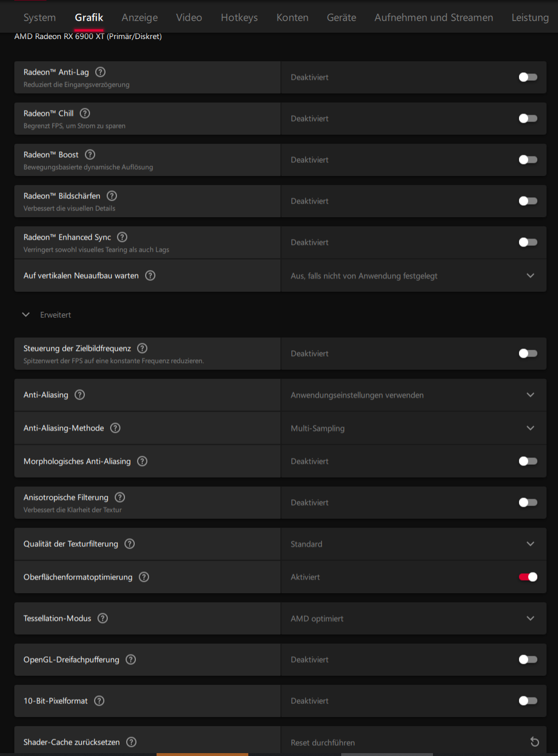Show help for Radeon Bildschärfen

pos(112,196)
